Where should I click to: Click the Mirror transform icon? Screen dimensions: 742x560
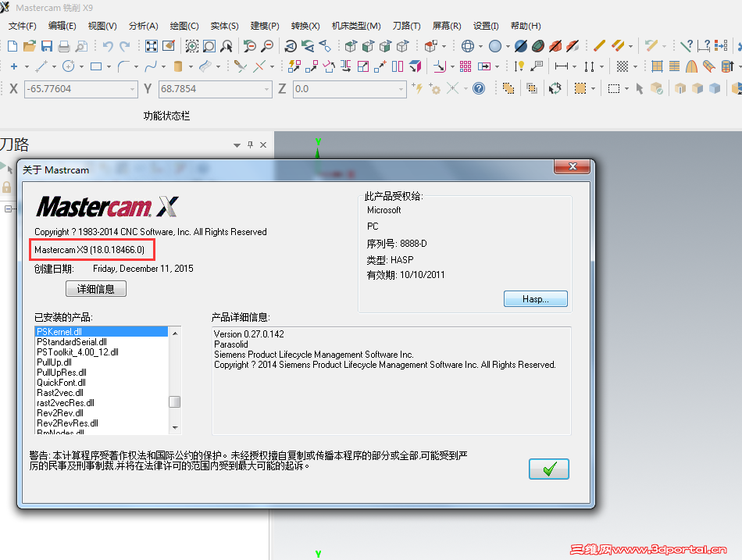click(x=346, y=66)
